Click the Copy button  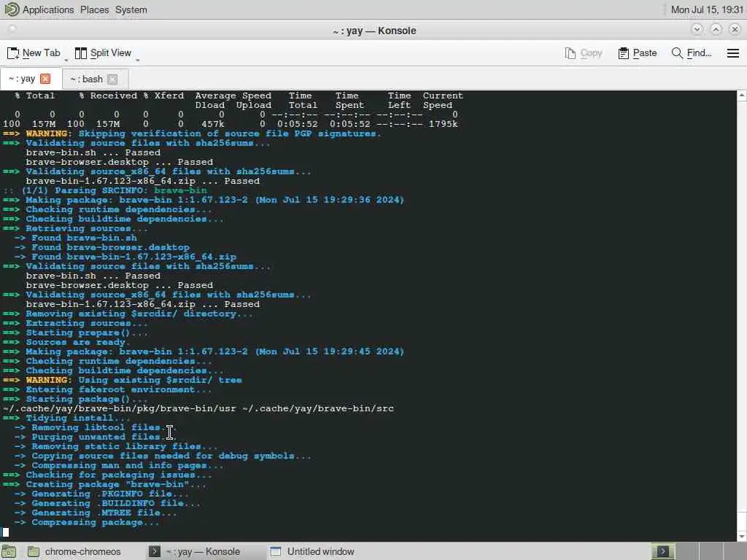tap(584, 52)
